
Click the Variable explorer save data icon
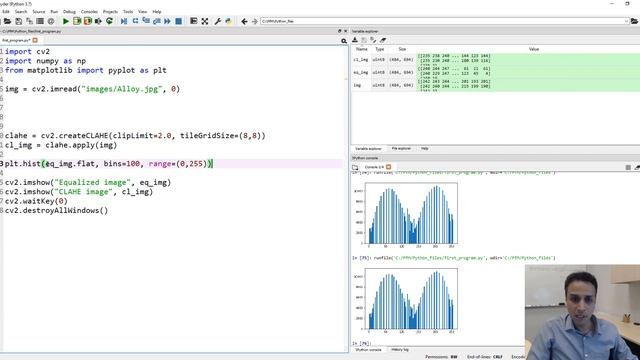364,40
